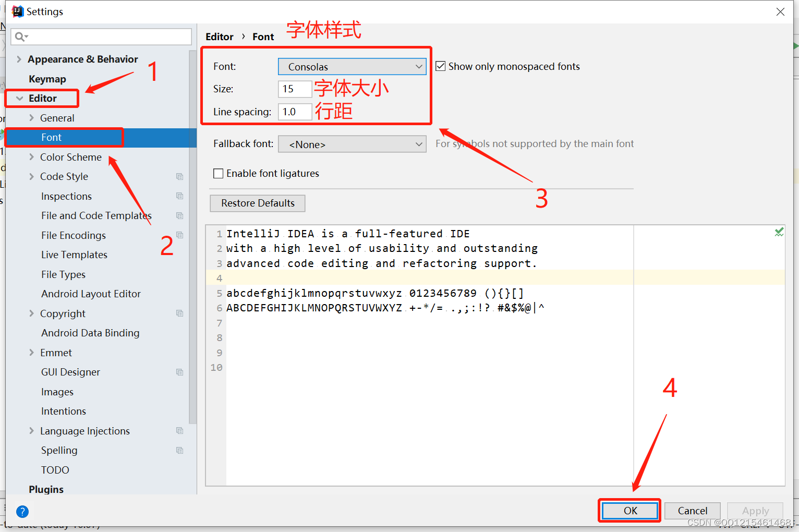Toggle Show only monospaced fonts checkbox
The image size is (799, 532).
(441, 66)
